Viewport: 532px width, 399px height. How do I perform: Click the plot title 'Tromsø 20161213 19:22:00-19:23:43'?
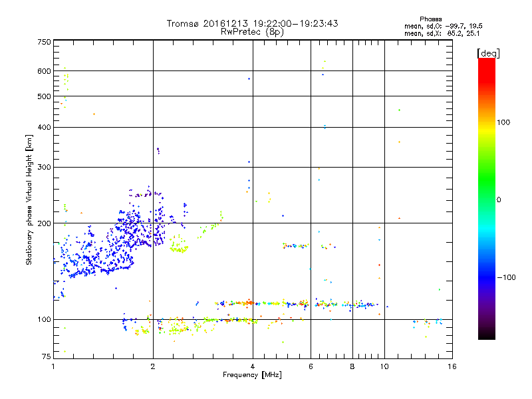(x=252, y=23)
